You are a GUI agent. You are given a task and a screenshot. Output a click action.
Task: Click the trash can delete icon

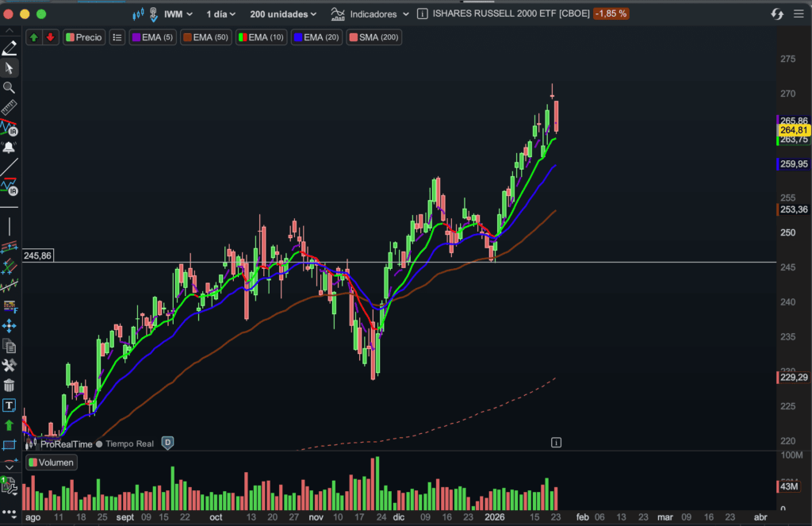coord(10,386)
